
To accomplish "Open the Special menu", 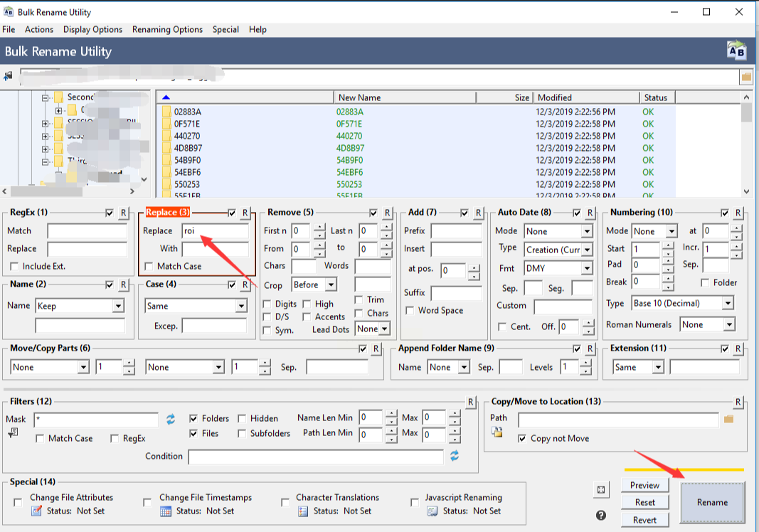I will (x=225, y=29).
